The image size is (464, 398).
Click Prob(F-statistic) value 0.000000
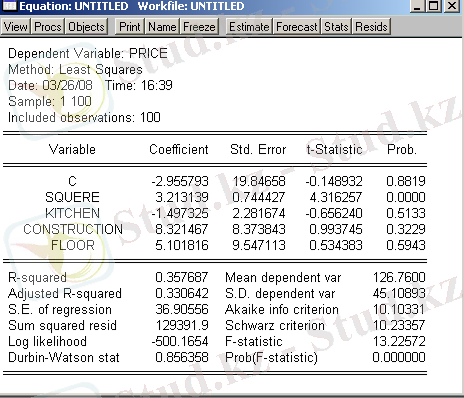[399, 357]
